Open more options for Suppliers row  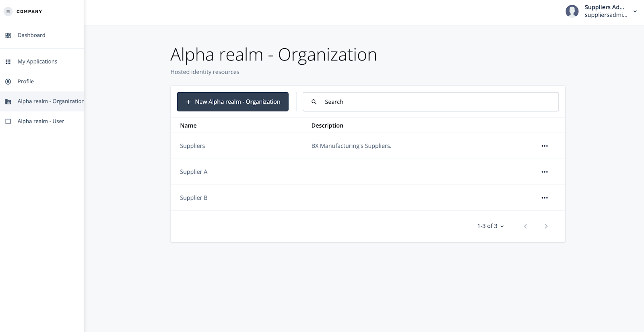point(545,146)
